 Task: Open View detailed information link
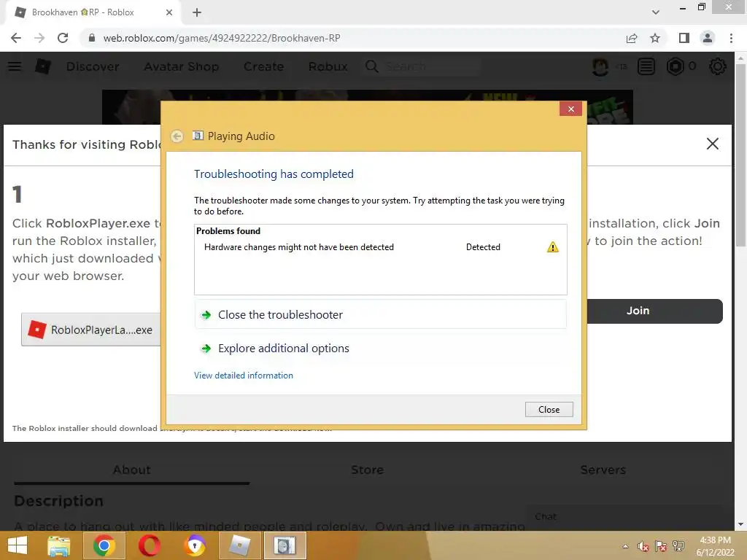click(x=244, y=376)
